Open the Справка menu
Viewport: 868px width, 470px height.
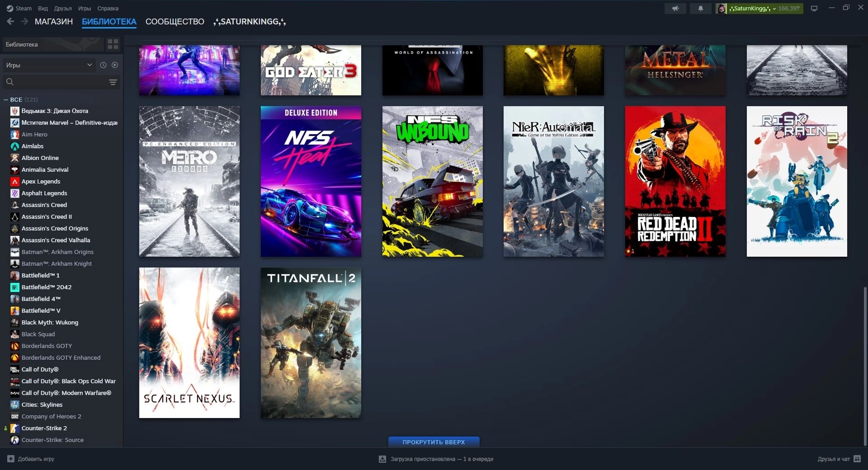pyautogui.click(x=108, y=8)
